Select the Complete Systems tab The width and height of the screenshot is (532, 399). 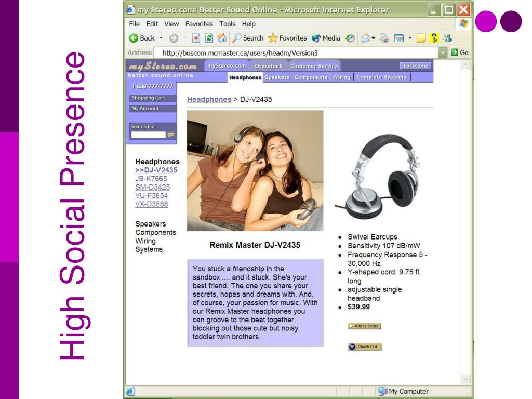(381, 77)
